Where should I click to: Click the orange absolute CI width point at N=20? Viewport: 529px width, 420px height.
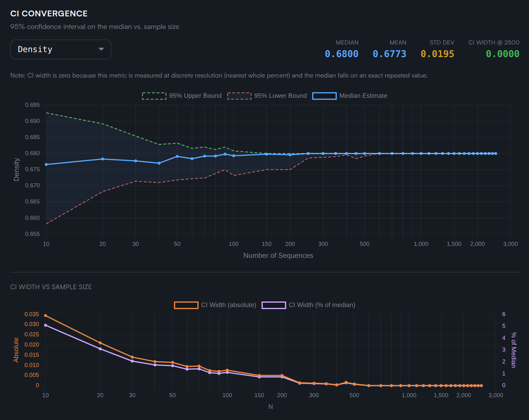pyautogui.click(x=100, y=343)
